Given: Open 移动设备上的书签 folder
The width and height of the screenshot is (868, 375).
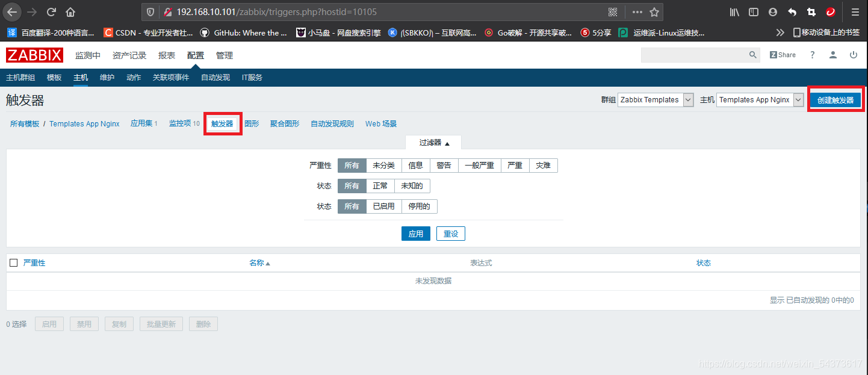Looking at the screenshot, I should (x=826, y=33).
